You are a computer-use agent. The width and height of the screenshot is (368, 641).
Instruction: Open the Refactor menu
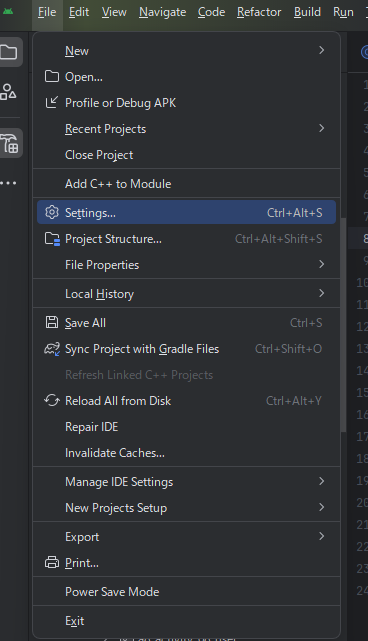(259, 12)
